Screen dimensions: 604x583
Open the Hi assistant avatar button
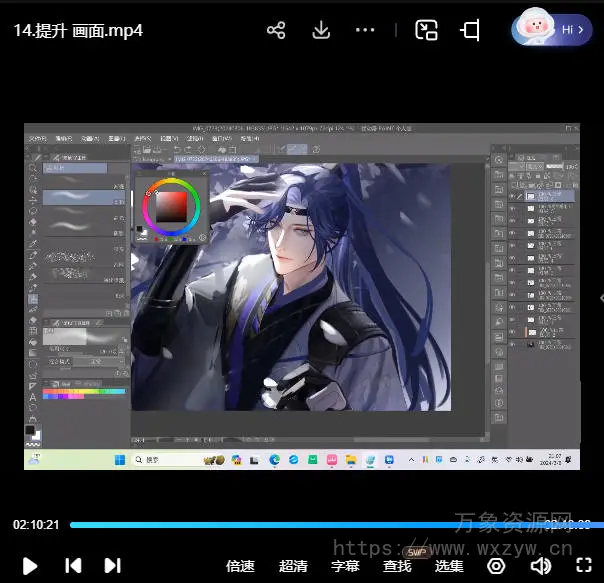click(549, 29)
